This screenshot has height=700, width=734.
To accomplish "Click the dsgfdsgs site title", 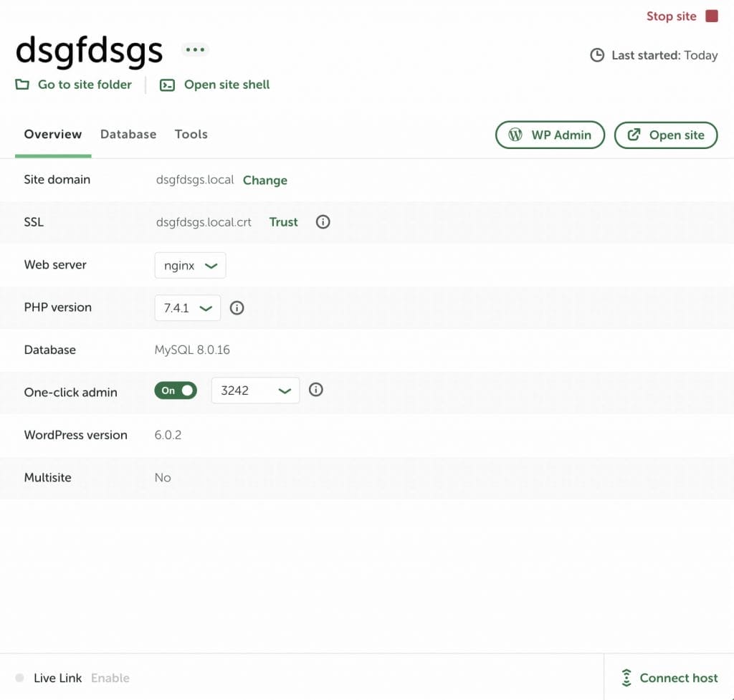I will click(x=89, y=51).
